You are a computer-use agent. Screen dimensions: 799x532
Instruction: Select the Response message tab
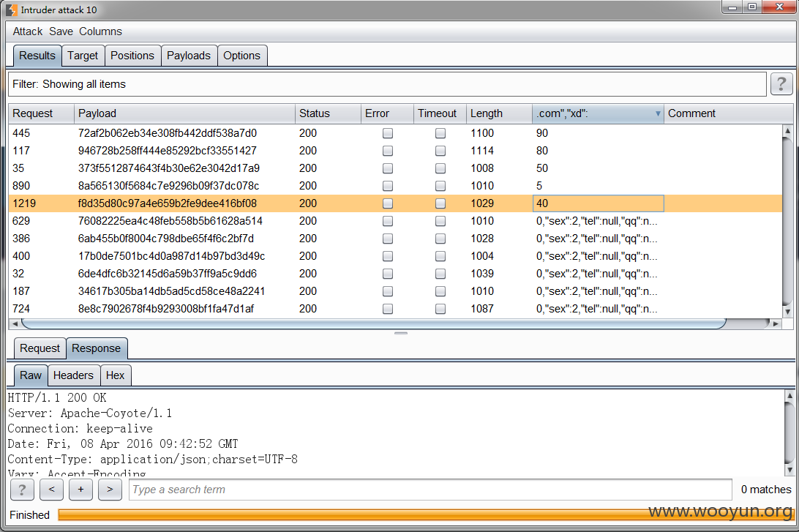coord(97,348)
